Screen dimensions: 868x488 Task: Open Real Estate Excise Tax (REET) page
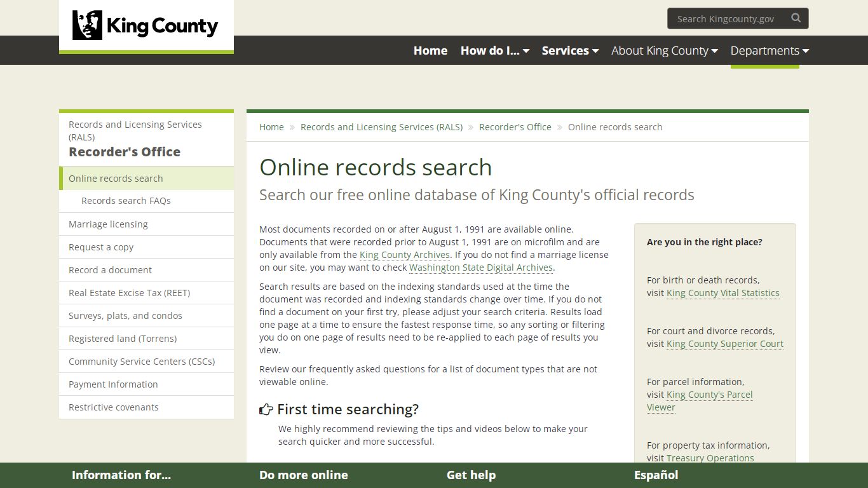pos(146,293)
